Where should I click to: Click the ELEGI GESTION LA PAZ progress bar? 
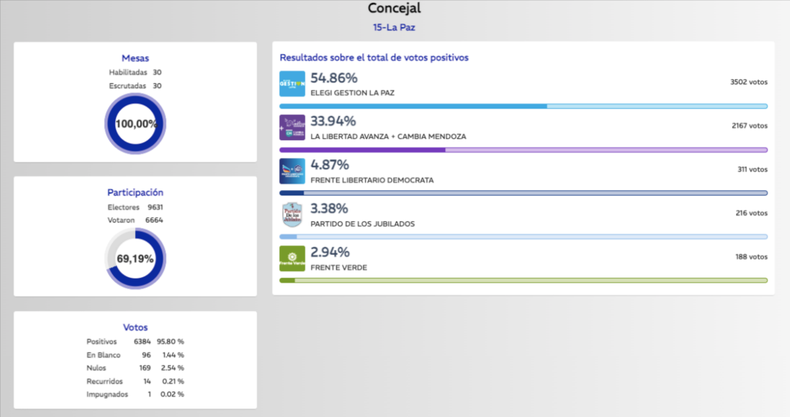point(523,106)
